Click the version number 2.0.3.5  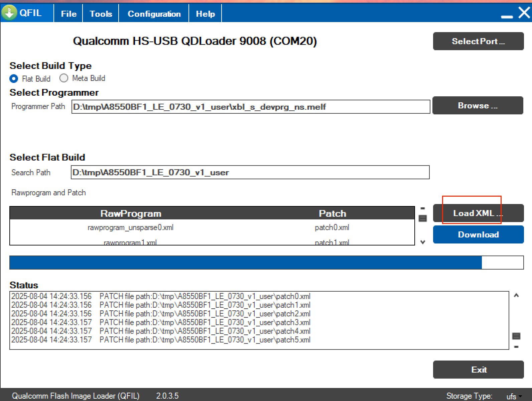tap(167, 396)
